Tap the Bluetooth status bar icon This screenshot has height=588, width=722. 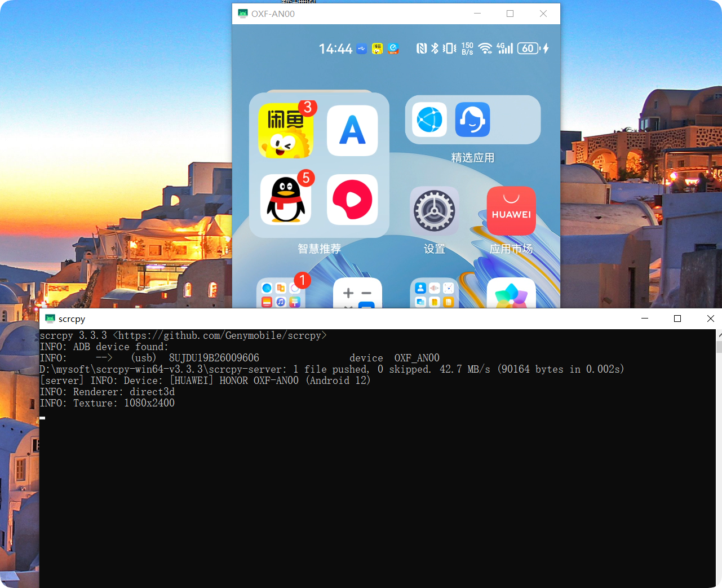coord(435,48)
